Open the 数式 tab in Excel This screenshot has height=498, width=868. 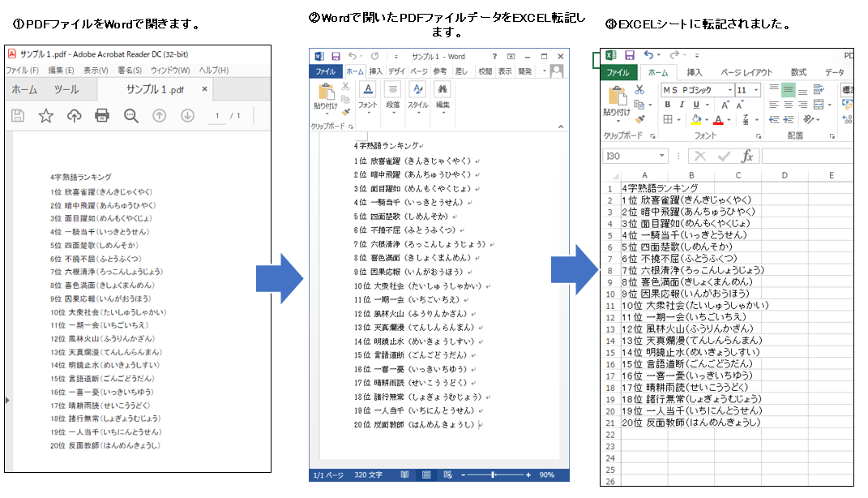(798, 72)
